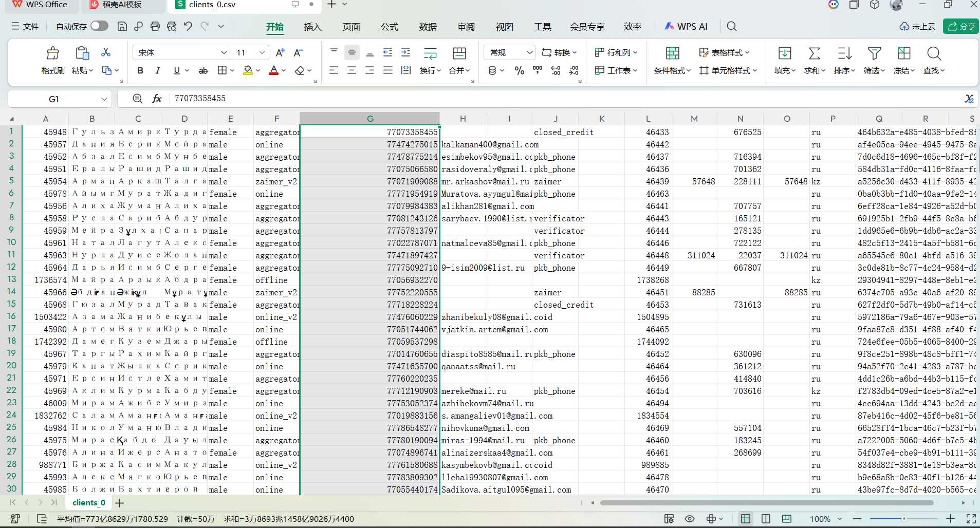Image resolution: width=980 pixels, height=528 pixels.
Task: Click the Wrap Text icon
Action: 430,53
